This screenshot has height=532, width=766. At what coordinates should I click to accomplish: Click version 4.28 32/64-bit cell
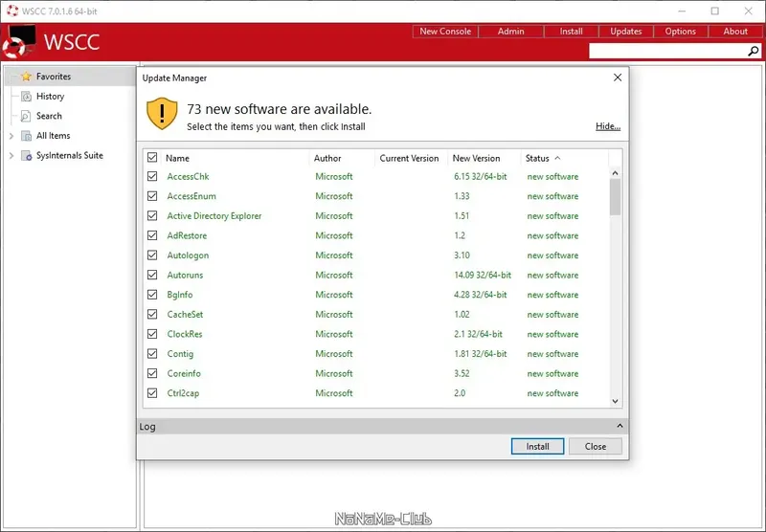pyautogui.click(x=481, y=295)
